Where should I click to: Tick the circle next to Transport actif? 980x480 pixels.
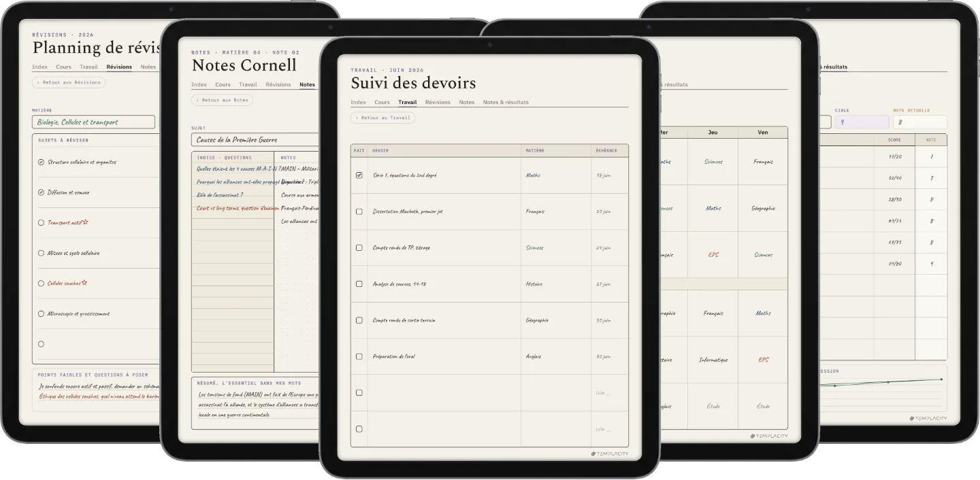41,223
